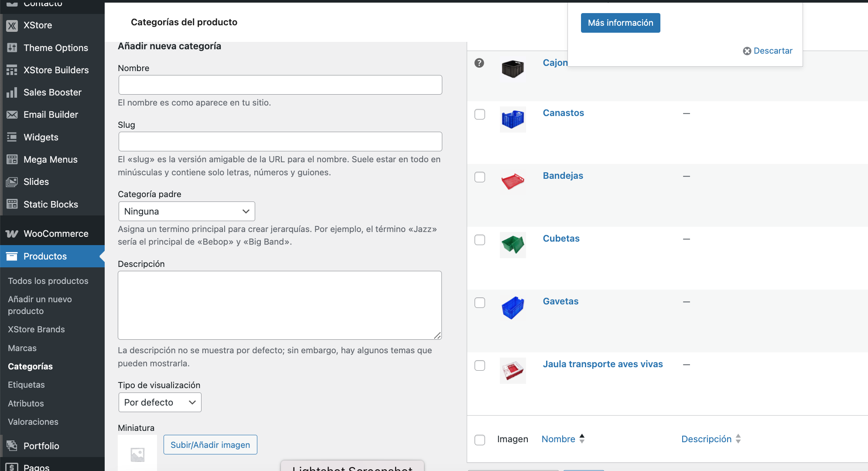Click the Theme Options sidebar icon
This screenshot has height=471, width=868.
click(12, 48)
